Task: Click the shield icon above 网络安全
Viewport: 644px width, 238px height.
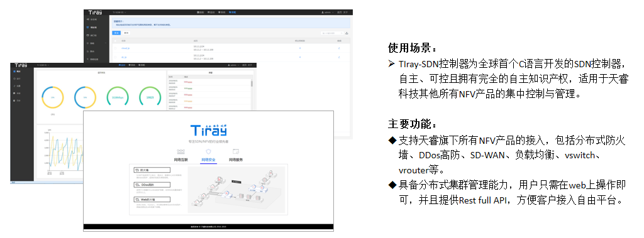Action: (208, 151)
